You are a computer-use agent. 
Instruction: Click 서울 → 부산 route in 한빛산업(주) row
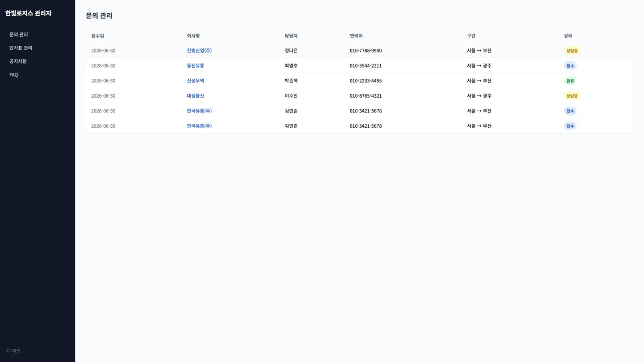coord(479,51)
